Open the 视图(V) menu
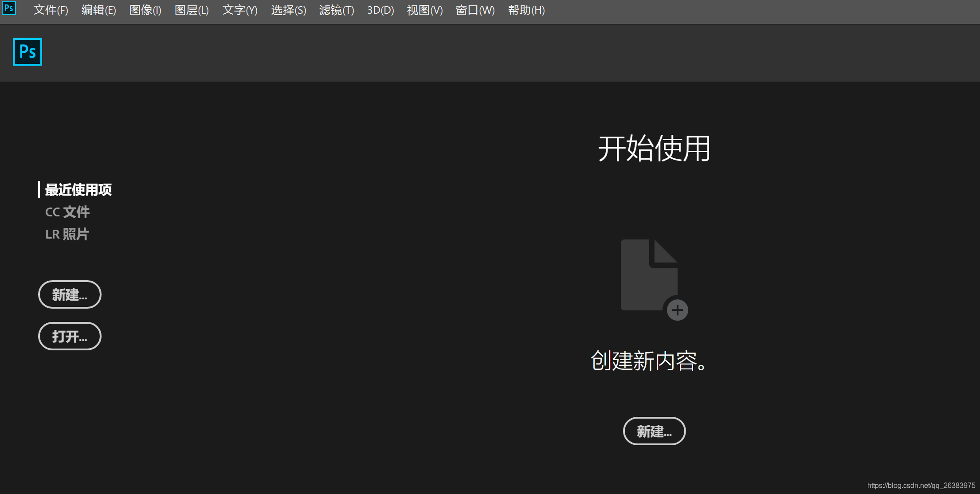This screenshot has height=494, width=980. tap(424, 10)
